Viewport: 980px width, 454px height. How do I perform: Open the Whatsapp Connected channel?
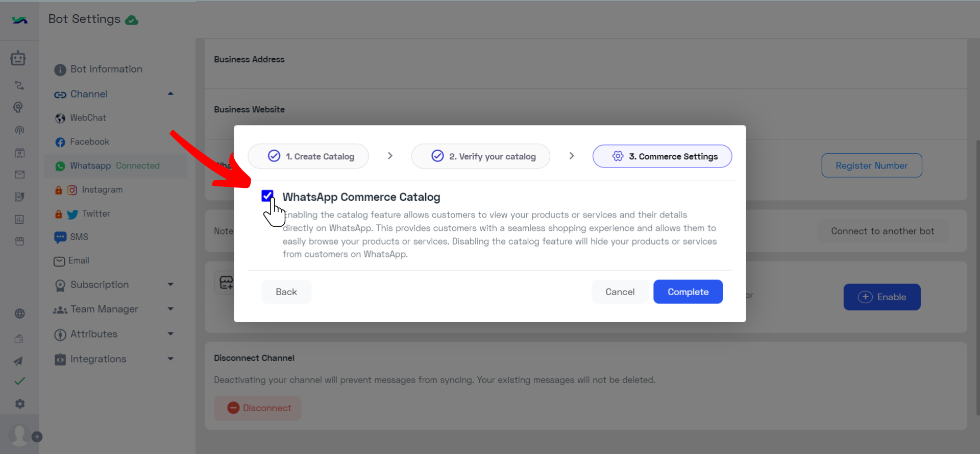tap(115, 166)
